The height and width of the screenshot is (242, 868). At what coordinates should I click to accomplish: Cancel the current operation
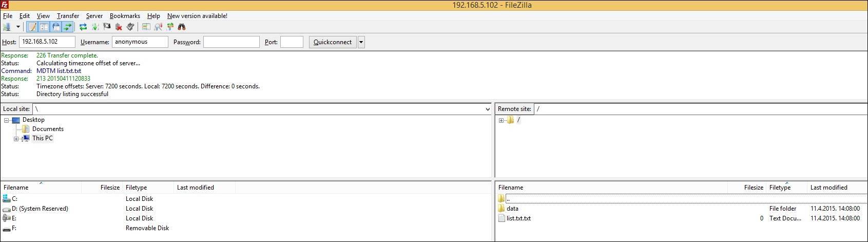click(107, 27)
